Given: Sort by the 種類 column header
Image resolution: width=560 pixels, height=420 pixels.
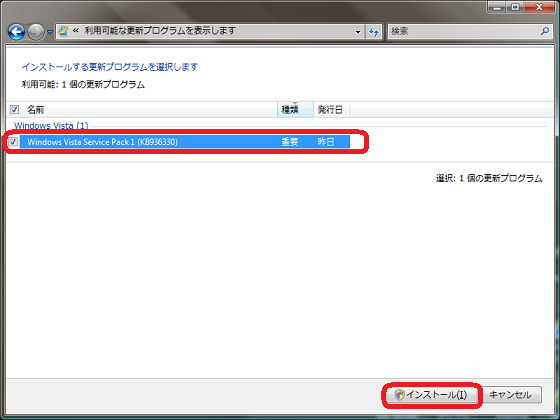Looking at the screenshot, I should point(295,110).
